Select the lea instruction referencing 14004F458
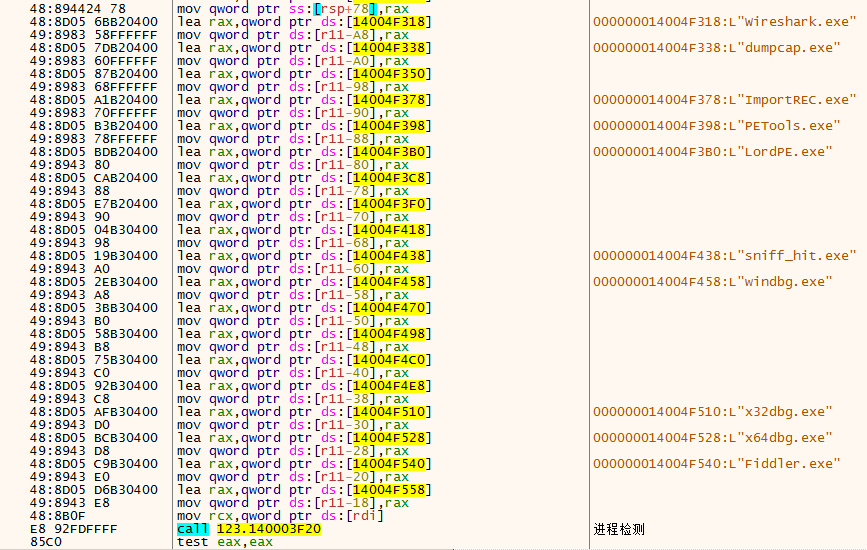The image size is (867, 550). pyautogui.click(x=304, y=282)
